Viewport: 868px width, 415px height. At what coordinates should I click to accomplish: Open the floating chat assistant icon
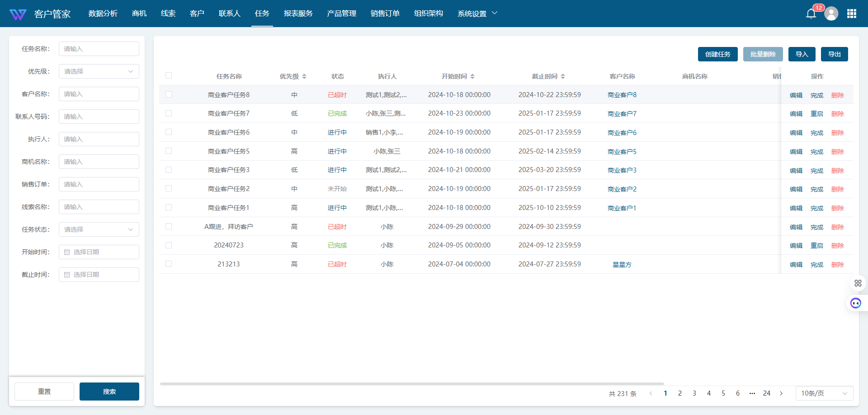point(855,303)
